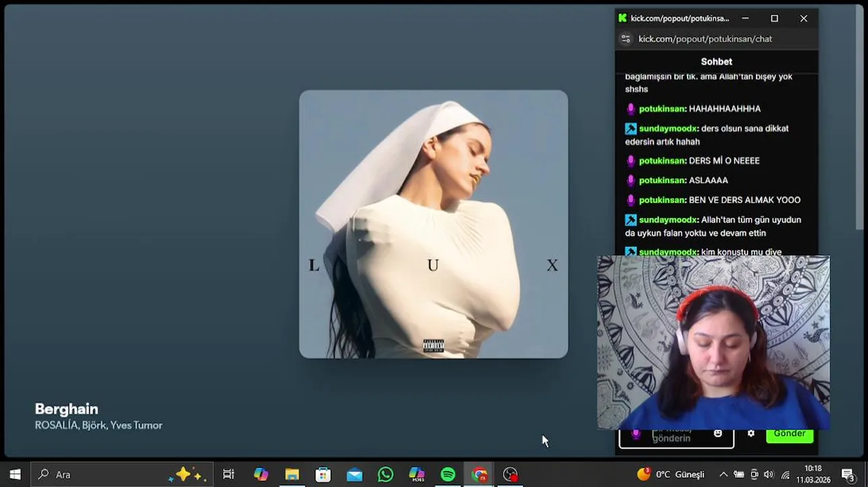The width and height of the screenshot is (868, 487).
Task: Open clock and calendar showing 10:18
Action: [x=813, y=475]
